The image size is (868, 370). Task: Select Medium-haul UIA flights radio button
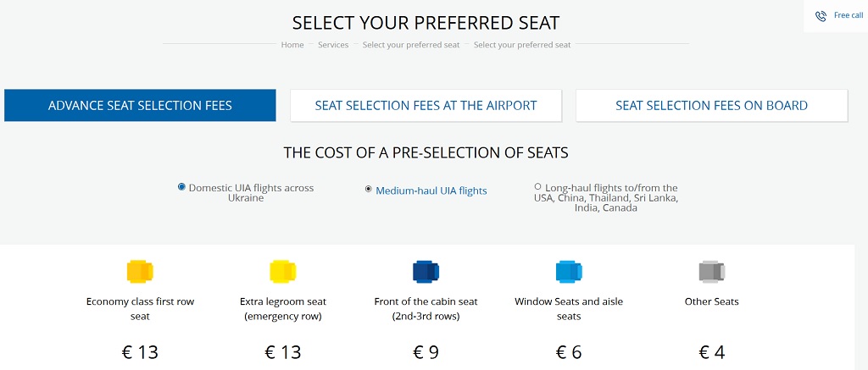(369, 189)
